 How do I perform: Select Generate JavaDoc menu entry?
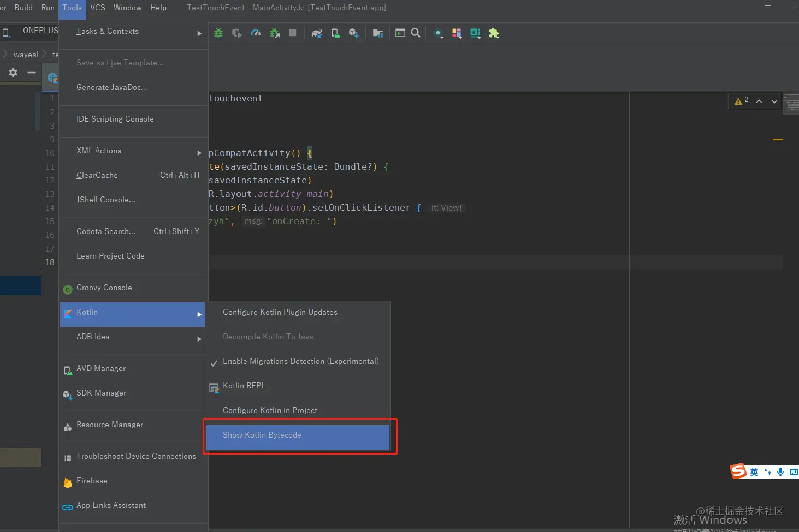134,87
